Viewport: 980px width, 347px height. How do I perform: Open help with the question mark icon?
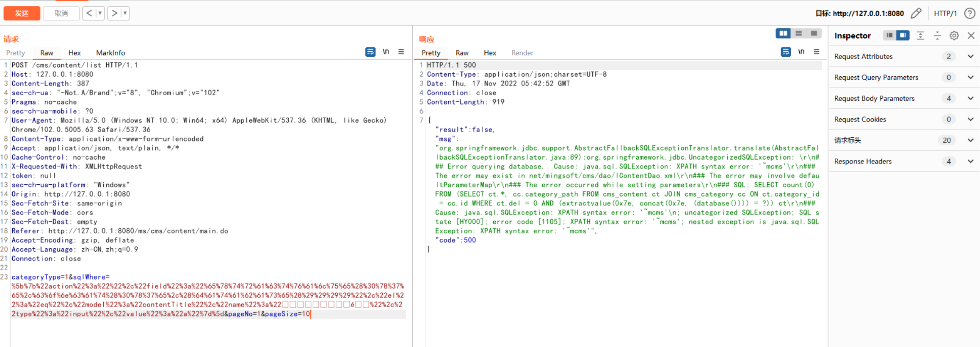(x=970, y=14)
